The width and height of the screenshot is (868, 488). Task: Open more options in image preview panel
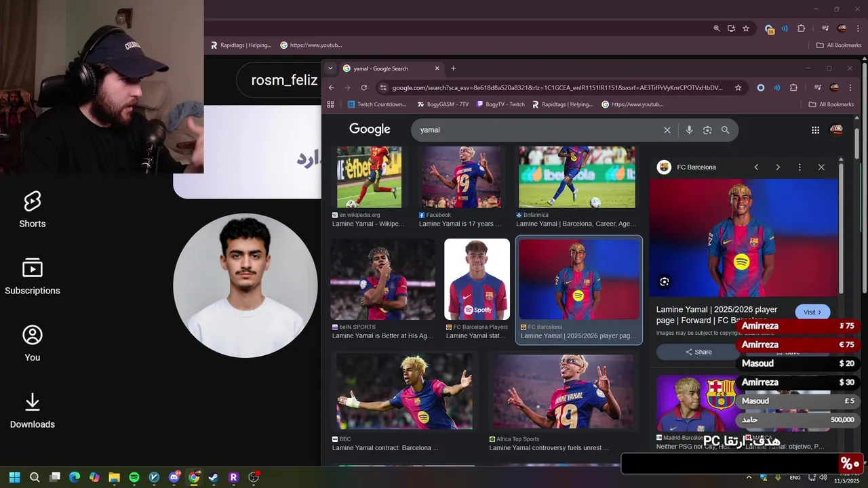coord(800,167)
